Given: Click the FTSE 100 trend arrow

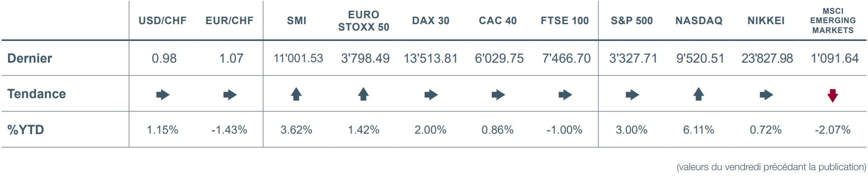Looking at the screenshot, I should [565, 95].
